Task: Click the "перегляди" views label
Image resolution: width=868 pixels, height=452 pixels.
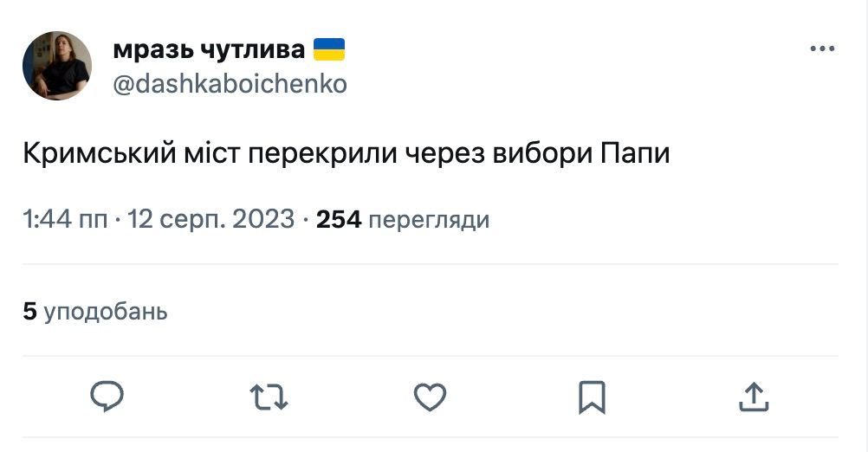Action: (x=429, y=220)
